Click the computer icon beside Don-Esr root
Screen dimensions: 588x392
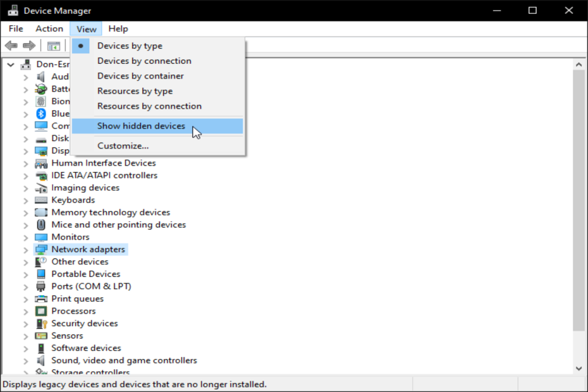pyautogui.click(x=26, y=64)
